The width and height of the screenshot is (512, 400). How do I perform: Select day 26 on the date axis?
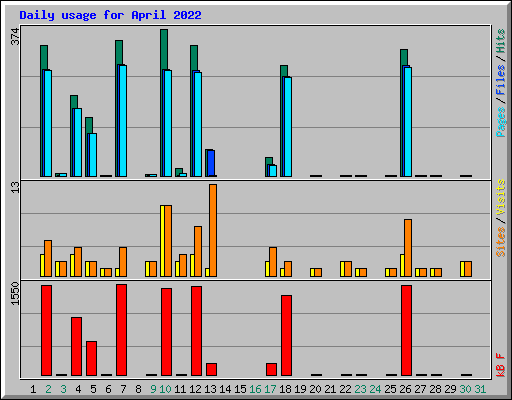[405, 389]
